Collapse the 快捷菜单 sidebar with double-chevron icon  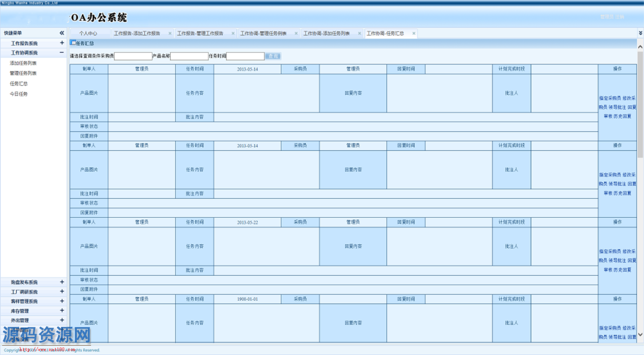62,33
